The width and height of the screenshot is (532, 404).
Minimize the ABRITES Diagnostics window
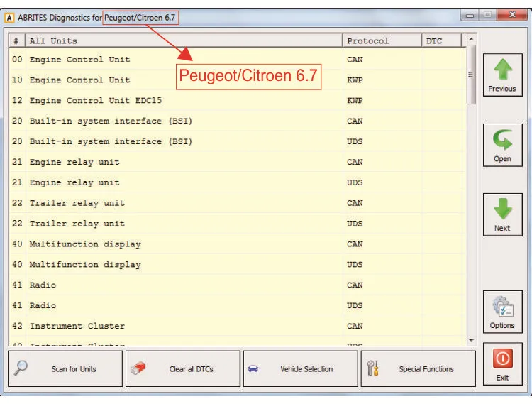click(470, 15)
